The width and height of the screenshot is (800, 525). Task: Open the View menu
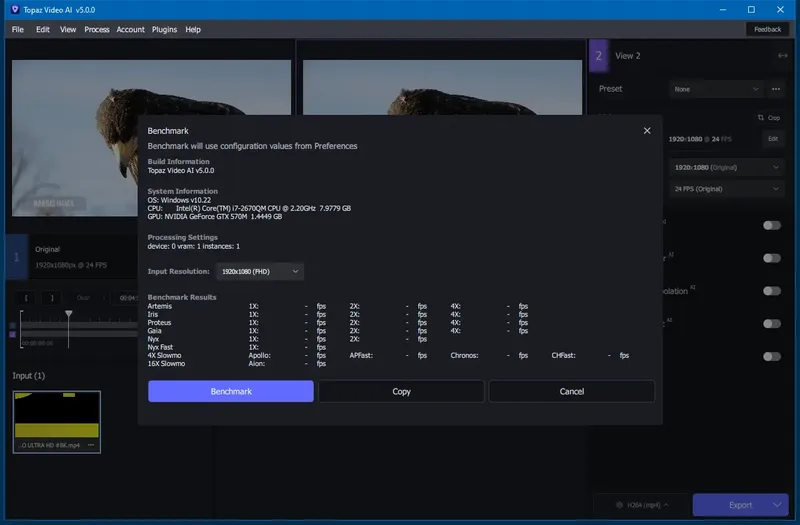(x=68, y=30)
